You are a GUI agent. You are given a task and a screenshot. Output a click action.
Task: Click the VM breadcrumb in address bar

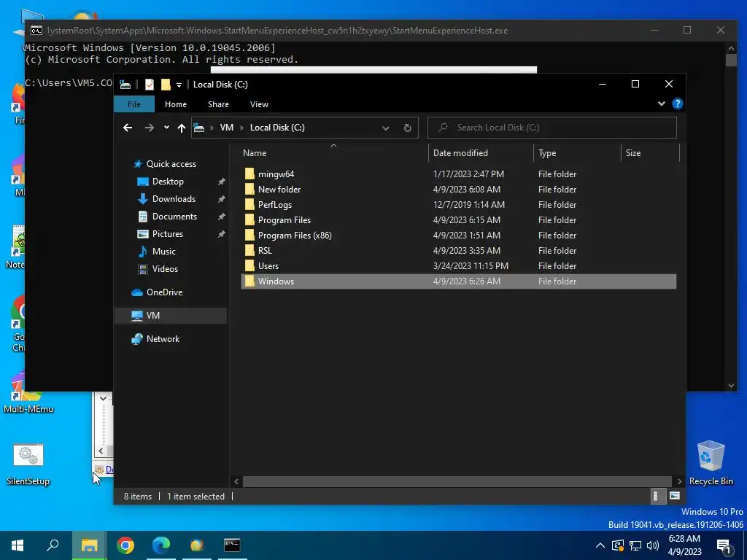tap(227, 128)
